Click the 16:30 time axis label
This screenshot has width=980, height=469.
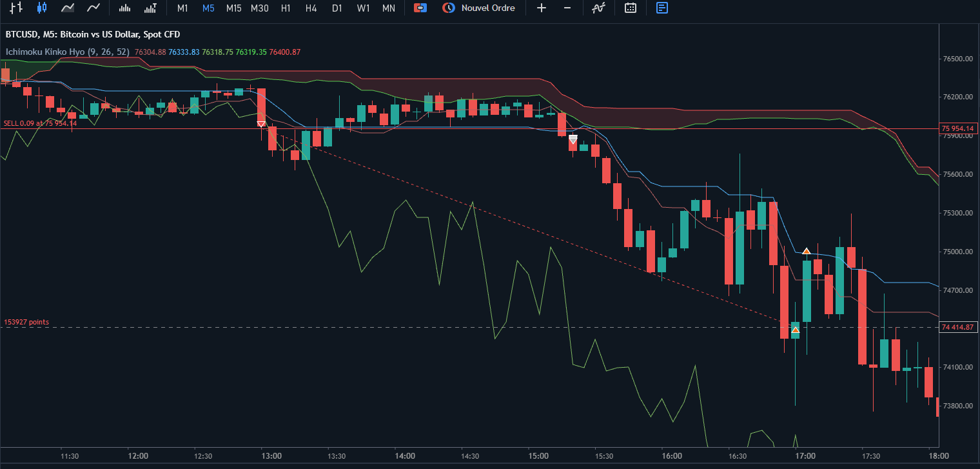pyautogui.click(x=737, y=456)
